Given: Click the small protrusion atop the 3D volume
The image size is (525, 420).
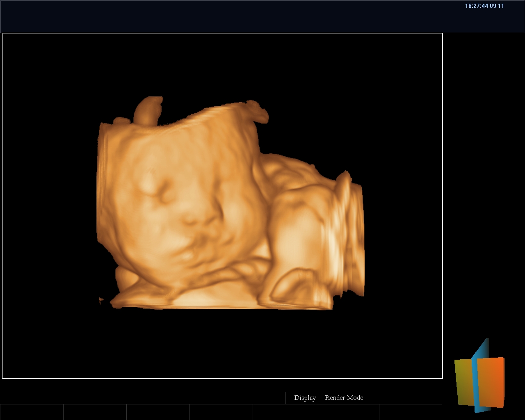Looking at the screenshot, I should (148, 110).
